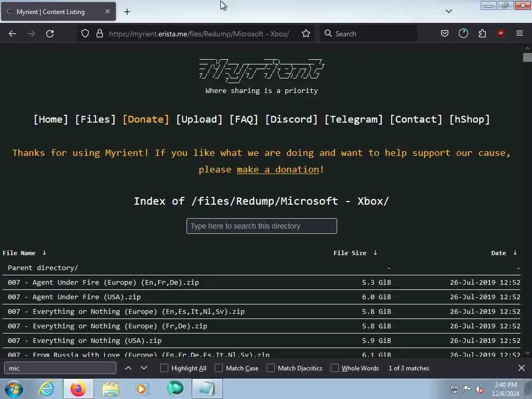Screen dimensions: 532x399
Task: Enable the Match Case checkbox
Action: (x=219, y=368)
